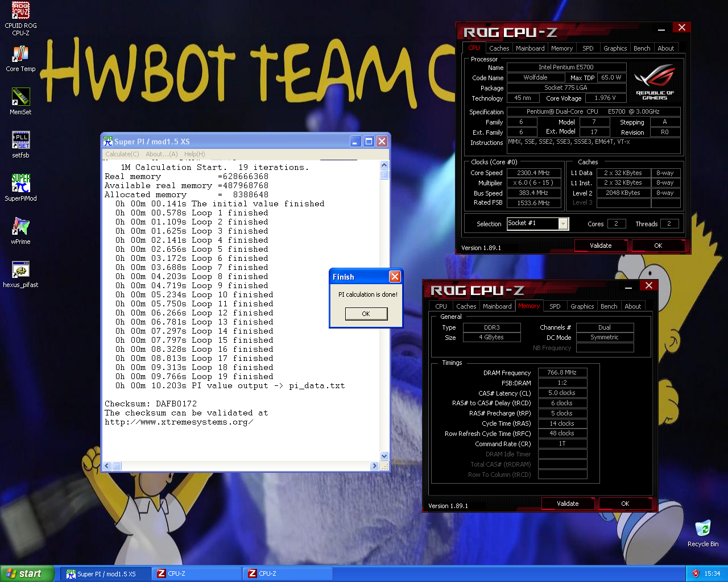Screen dimensions: 728x582
Task: Switch to About tab in top CPU-Z
Action: point(666,48)
